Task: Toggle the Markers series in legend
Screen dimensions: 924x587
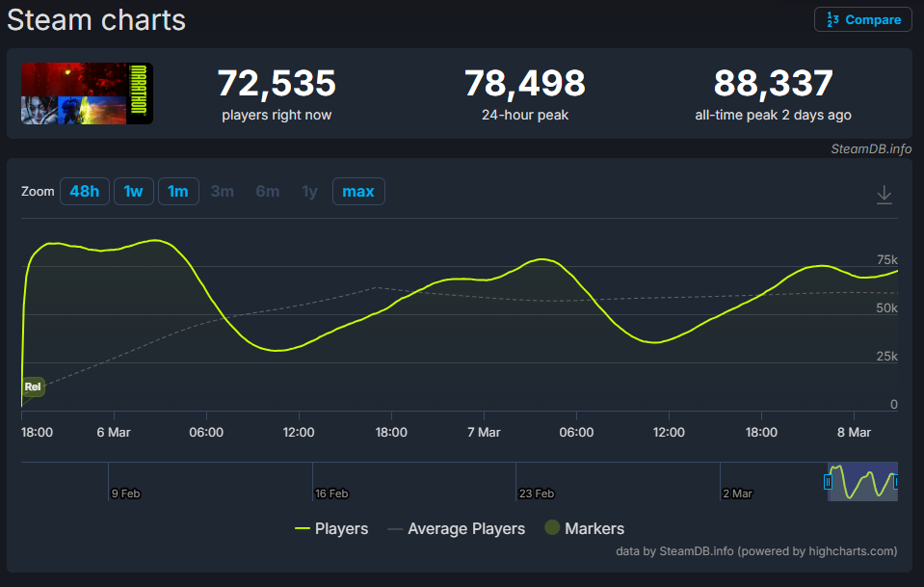Action: click(x=584, y=528)
